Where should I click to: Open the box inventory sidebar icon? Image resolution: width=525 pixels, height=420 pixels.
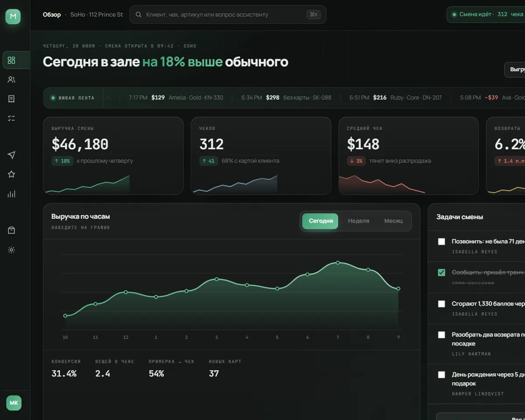coord(12,231)
